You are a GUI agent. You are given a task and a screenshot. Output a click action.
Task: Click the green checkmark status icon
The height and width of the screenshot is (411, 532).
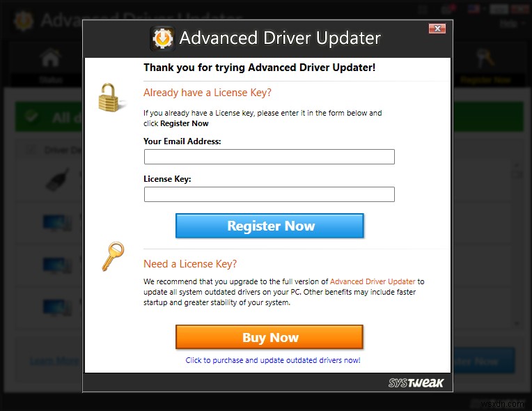pos(31,116)
